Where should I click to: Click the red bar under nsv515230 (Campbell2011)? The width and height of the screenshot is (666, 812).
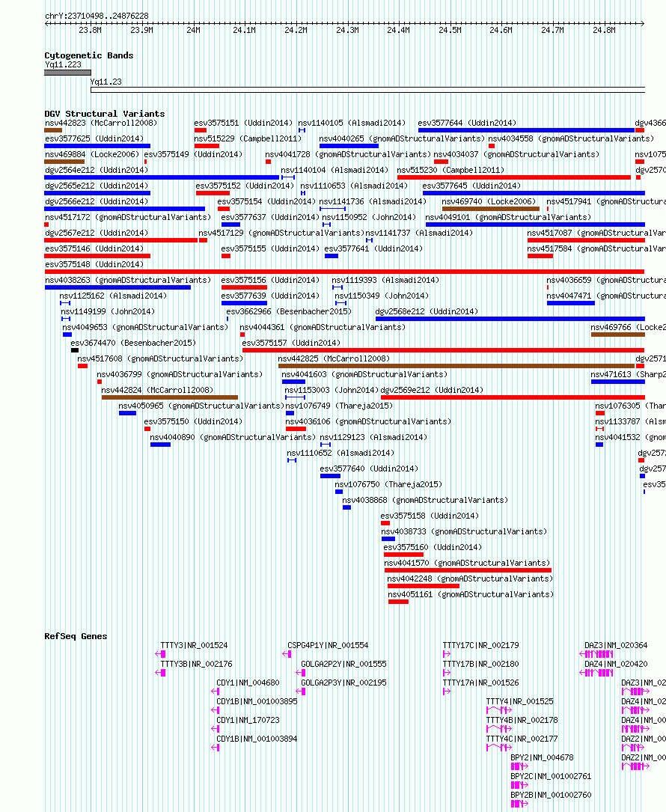pyautogui.click(x=514, y=177)
